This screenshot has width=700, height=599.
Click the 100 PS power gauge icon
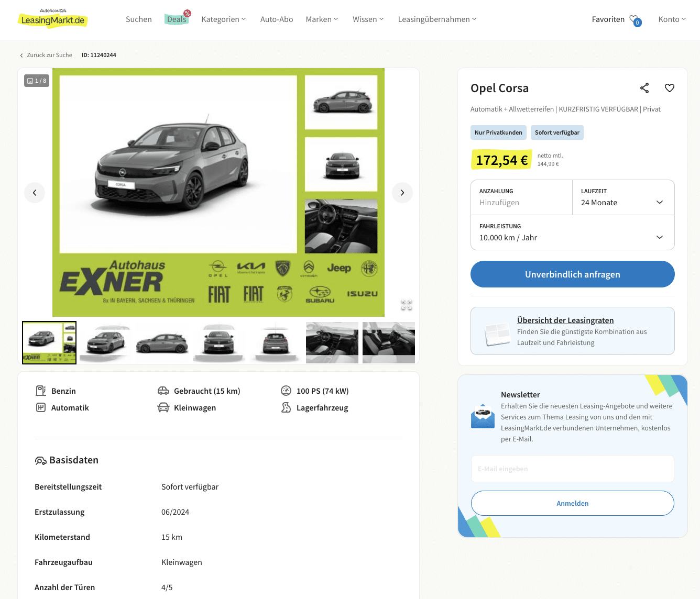tap(286, 391)
